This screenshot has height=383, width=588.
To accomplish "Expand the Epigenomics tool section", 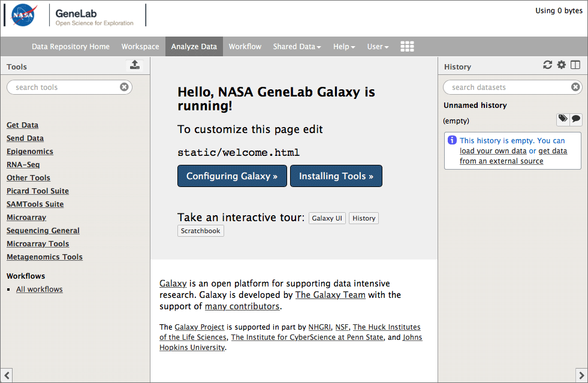I will pos(30,151).
